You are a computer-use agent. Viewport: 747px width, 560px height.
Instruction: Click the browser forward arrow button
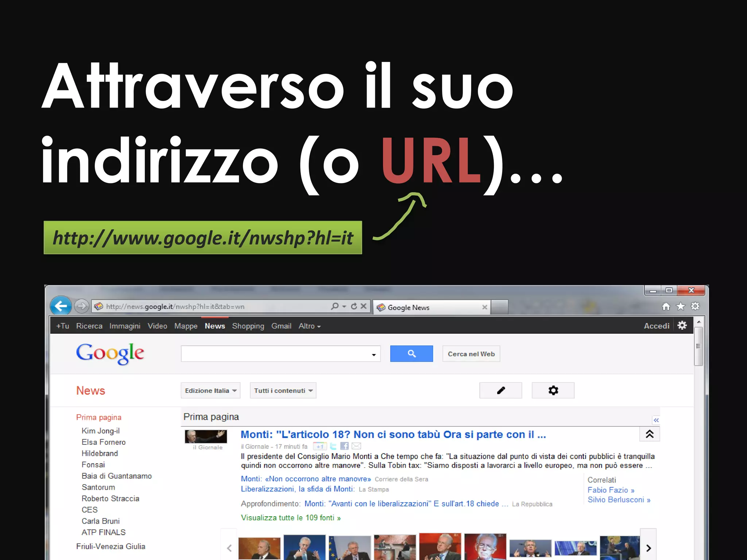click(82, 306)
